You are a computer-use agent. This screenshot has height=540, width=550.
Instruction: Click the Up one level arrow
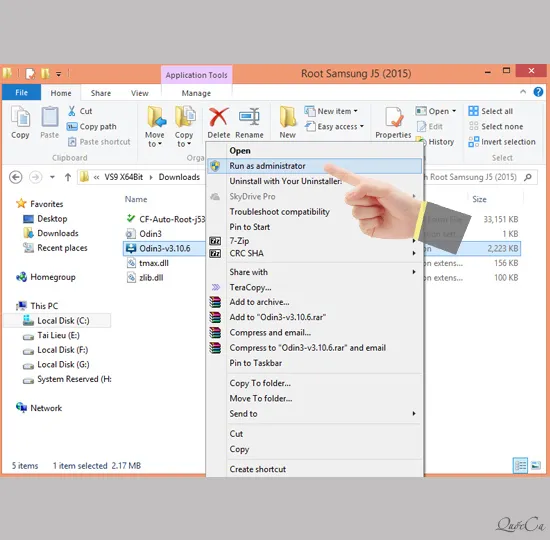(68, 177)
